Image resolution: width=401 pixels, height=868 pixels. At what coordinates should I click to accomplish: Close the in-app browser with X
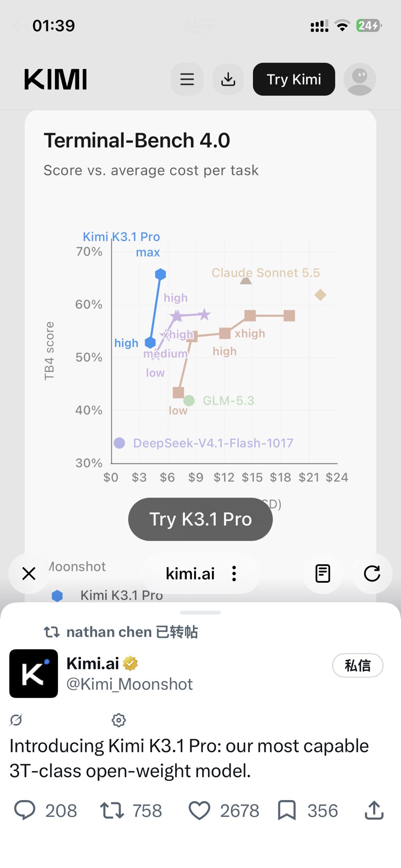pos(29,573)
